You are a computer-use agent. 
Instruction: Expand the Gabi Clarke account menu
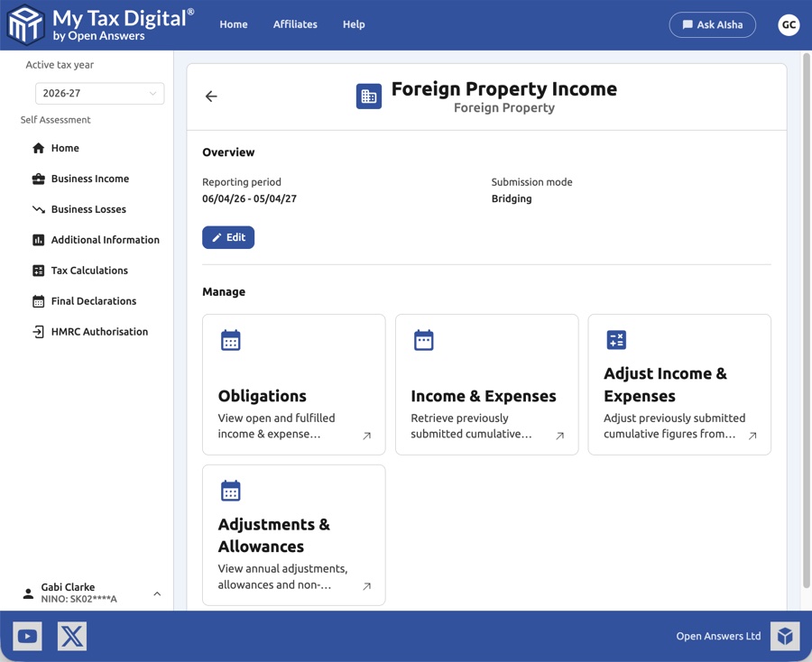tap(68, 593)
